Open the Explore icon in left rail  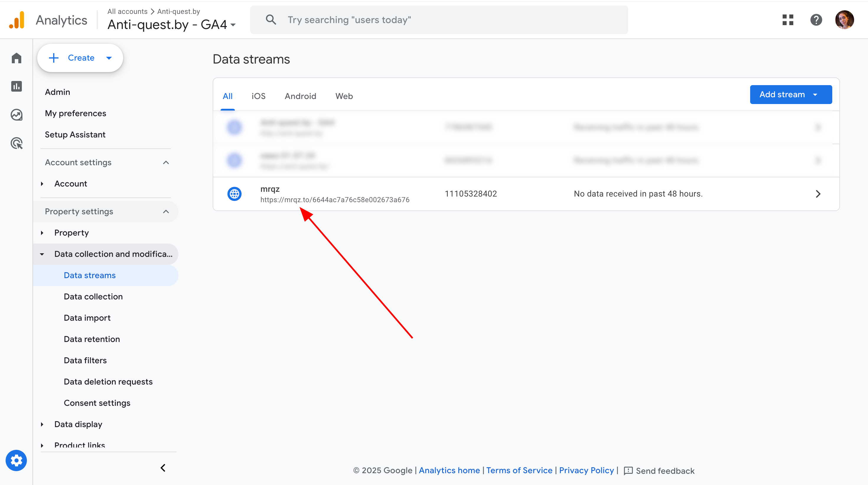(x=16, y=115)
